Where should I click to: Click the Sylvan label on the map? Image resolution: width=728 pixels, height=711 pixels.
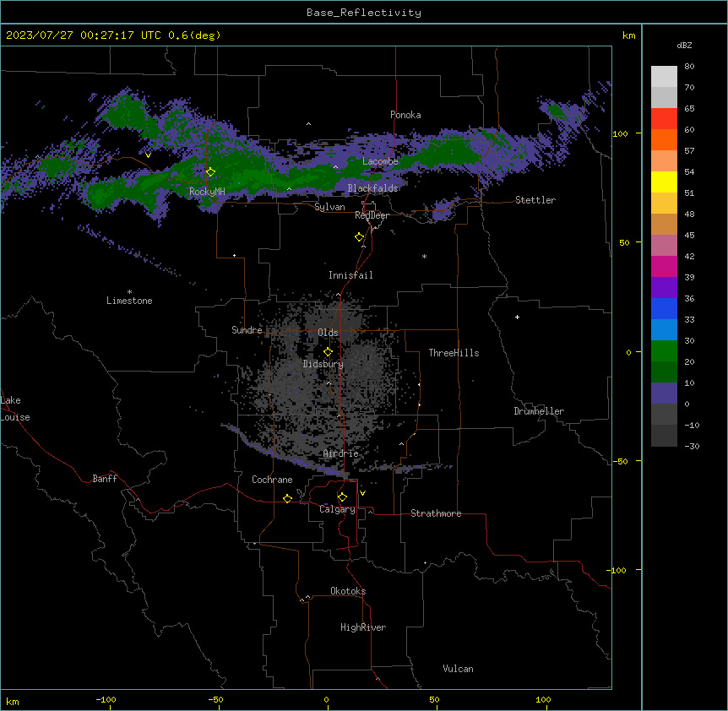(x=329, y=207)
